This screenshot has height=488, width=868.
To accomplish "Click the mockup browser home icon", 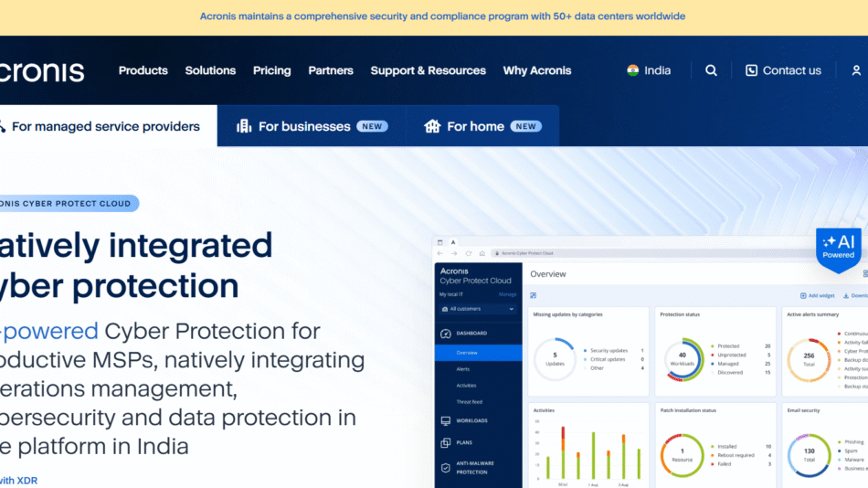I will [x=482, y=254].
